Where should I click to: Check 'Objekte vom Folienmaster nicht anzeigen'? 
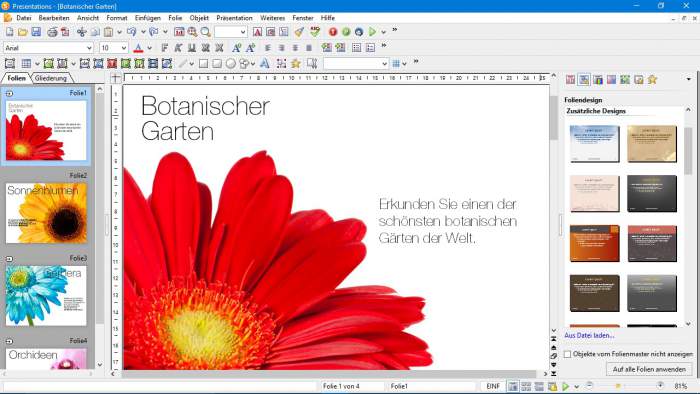567,354
